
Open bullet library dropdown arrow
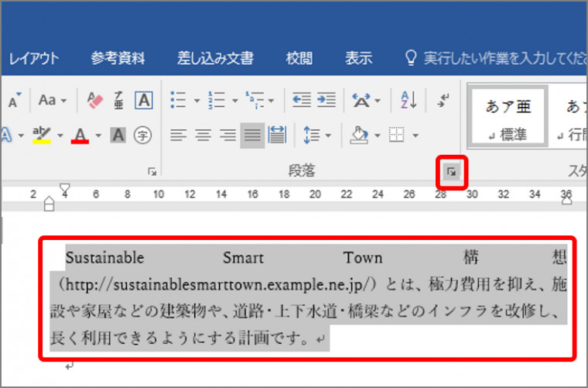tap(197, 101)
